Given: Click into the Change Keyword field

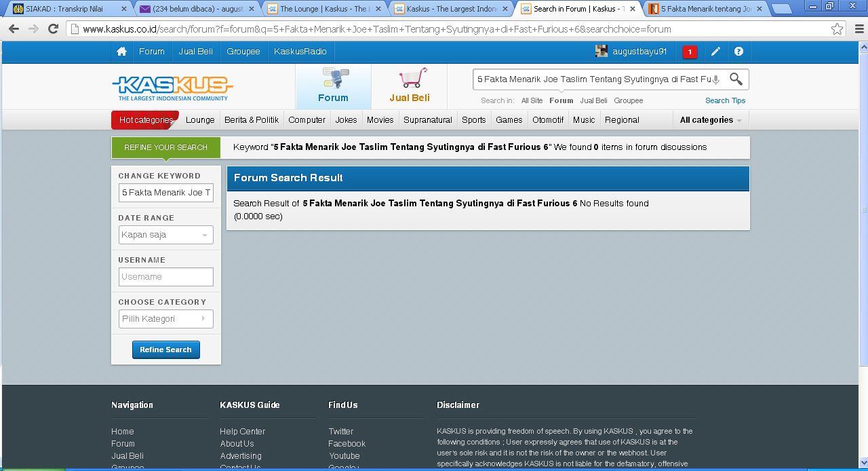Looking at the screenshot, I should click(x=165, y=193).
